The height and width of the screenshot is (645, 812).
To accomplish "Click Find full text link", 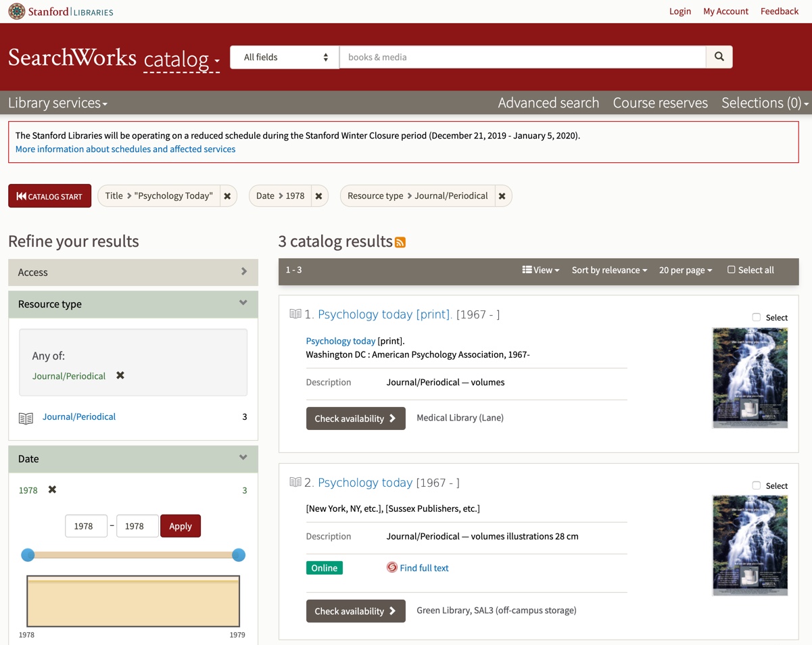I will tap(424, 568).
